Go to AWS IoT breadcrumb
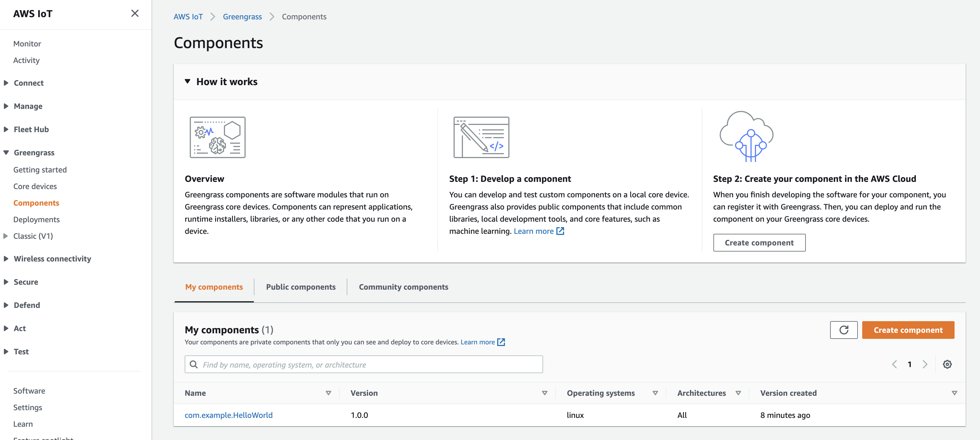Viewport: 980px width, 440px height. point(188,17)
